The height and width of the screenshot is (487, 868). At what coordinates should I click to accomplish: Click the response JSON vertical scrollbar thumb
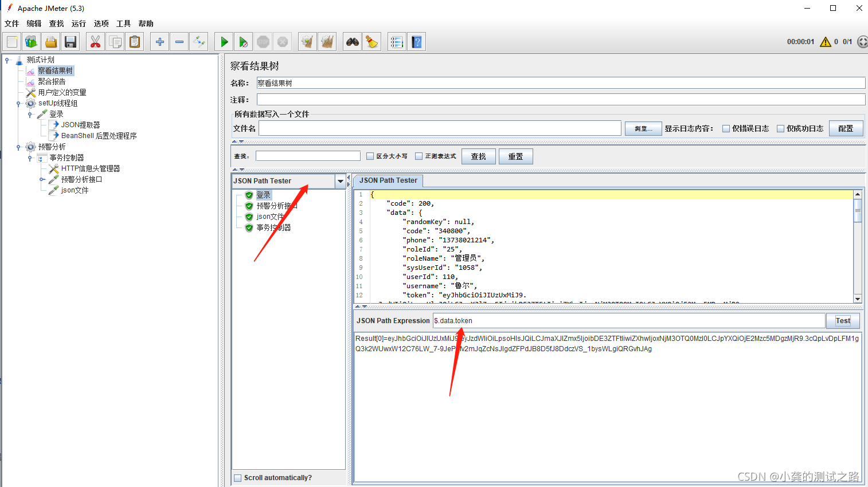858,210
